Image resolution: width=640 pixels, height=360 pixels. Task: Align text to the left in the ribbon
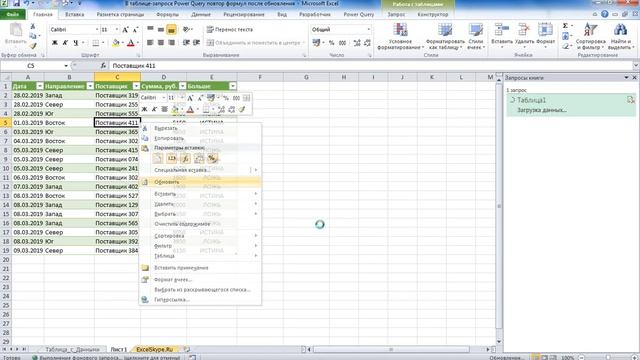tap(150, 42)
